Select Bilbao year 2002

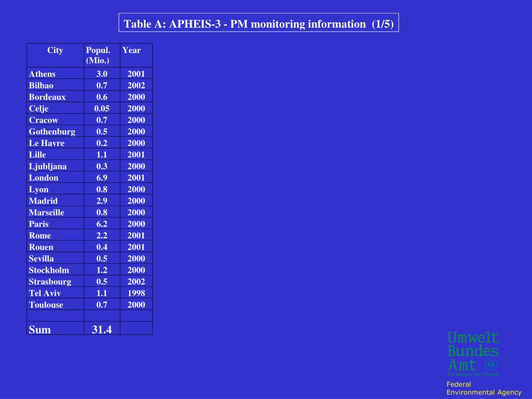pos(136,85)
